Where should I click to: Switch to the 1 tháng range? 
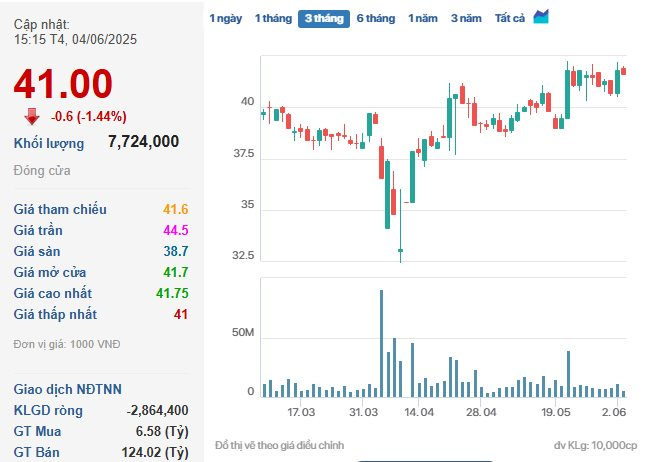[x=272, y=18]
